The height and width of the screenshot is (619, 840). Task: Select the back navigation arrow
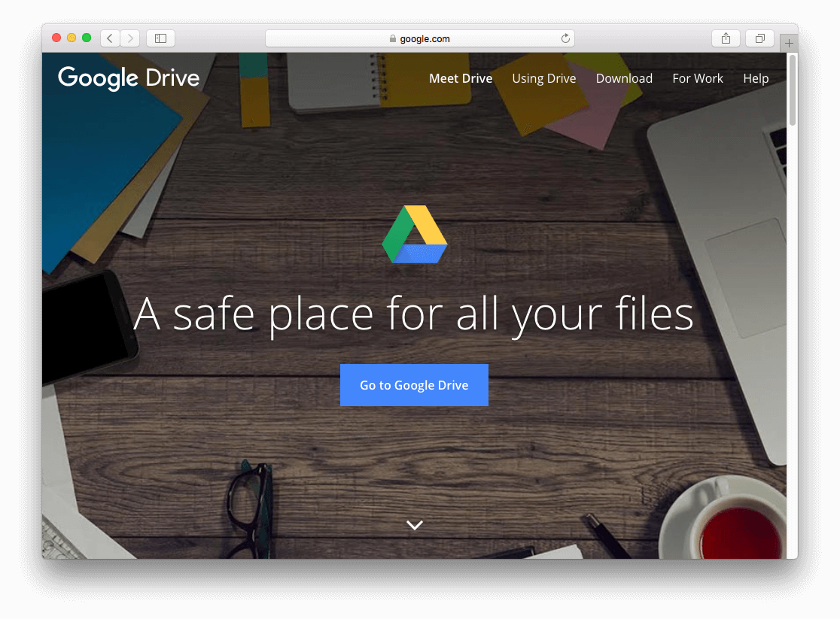(x=110, y=38)
